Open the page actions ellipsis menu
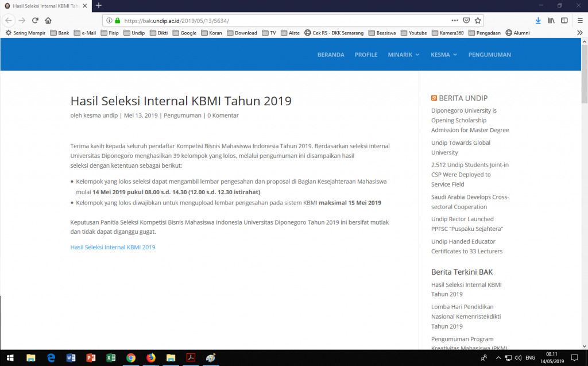588x366 pixels. click(x=455, y=20)
